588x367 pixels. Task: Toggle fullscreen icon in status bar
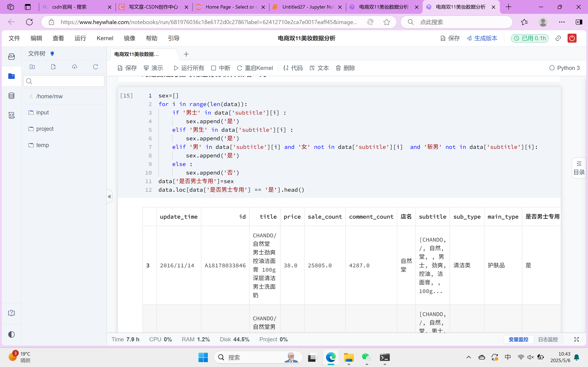click(576, 339)
